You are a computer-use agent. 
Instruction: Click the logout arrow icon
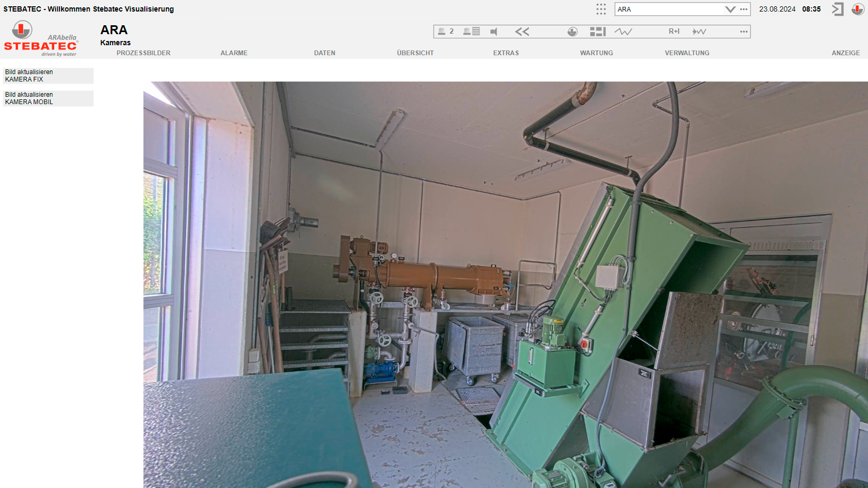[837, 9]
